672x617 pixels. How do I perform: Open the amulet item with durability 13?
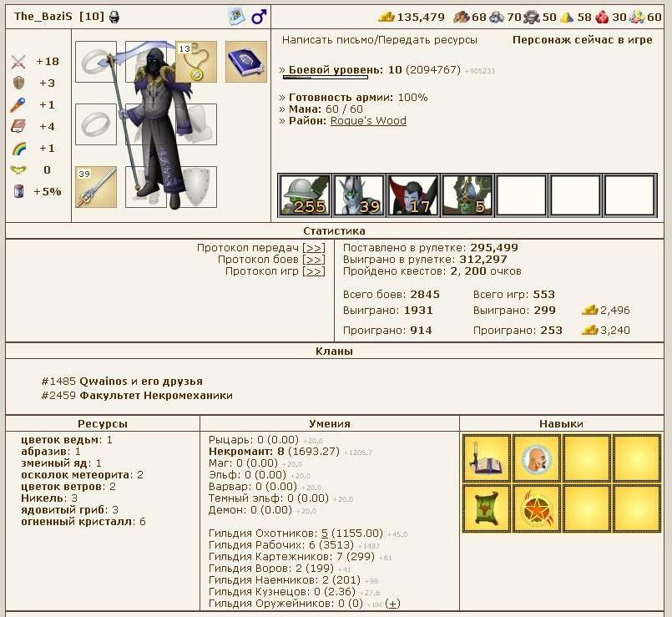(x=196, y=61)
